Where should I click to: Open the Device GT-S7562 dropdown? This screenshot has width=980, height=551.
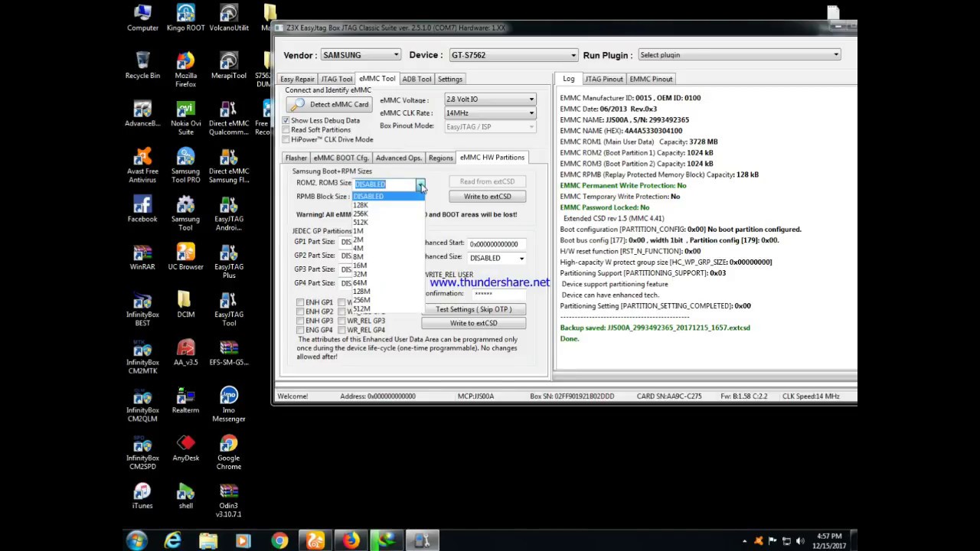point(514,55)
